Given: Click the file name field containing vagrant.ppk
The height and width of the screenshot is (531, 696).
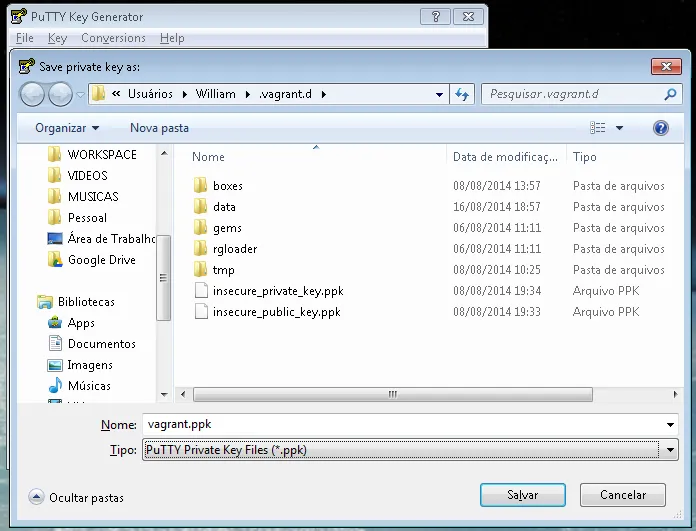Looking at the screenshot, I should point(402,424).
